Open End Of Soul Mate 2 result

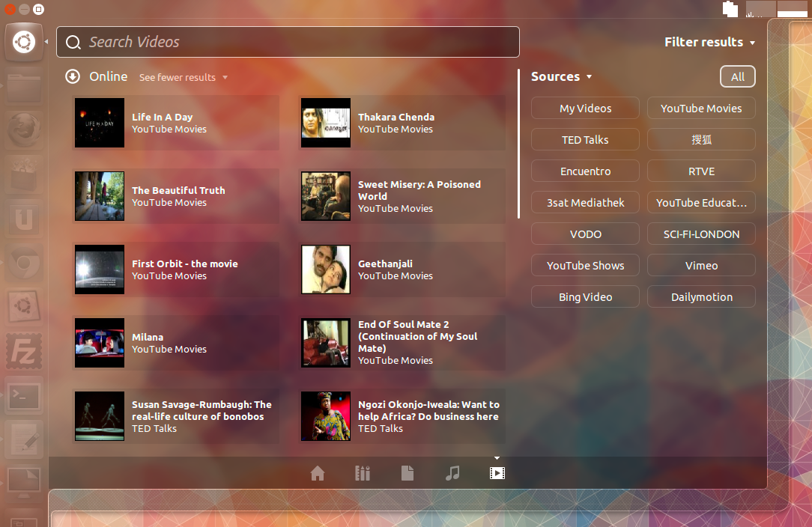402,343
